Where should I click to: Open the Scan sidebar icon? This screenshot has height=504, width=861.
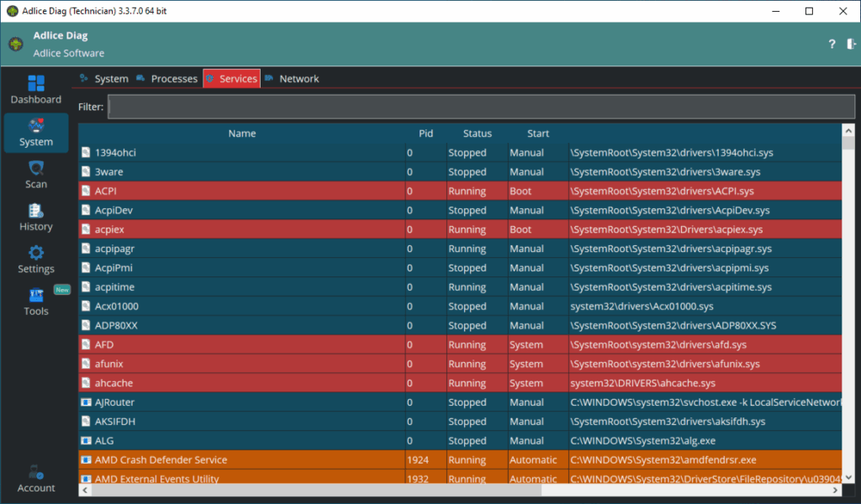(x=35, y=175)
